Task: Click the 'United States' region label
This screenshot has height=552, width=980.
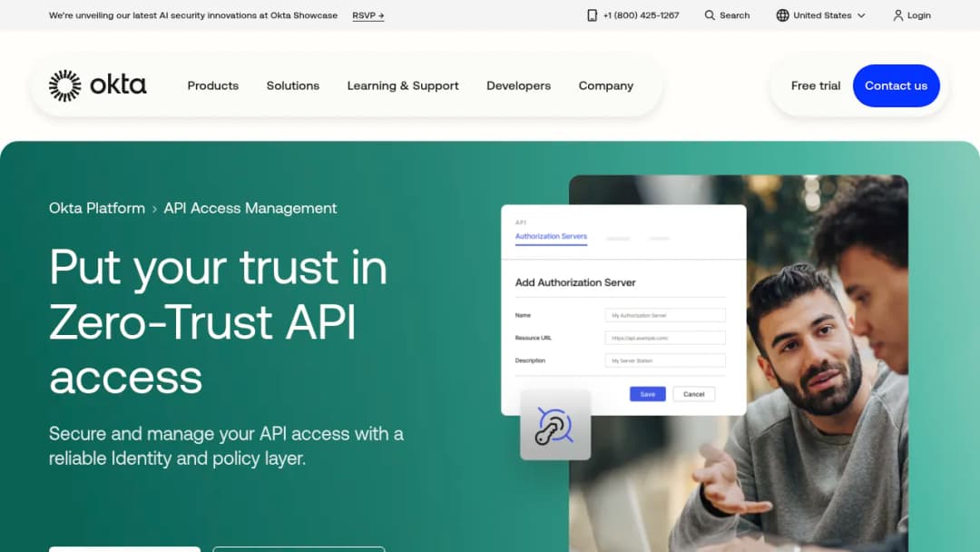Action: (822, 15)
